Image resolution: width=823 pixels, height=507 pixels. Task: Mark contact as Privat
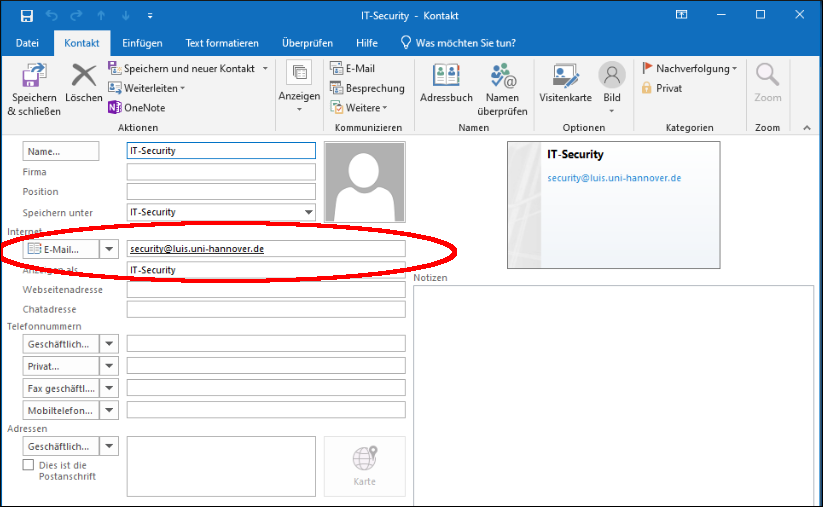click(x=662, y=88)
